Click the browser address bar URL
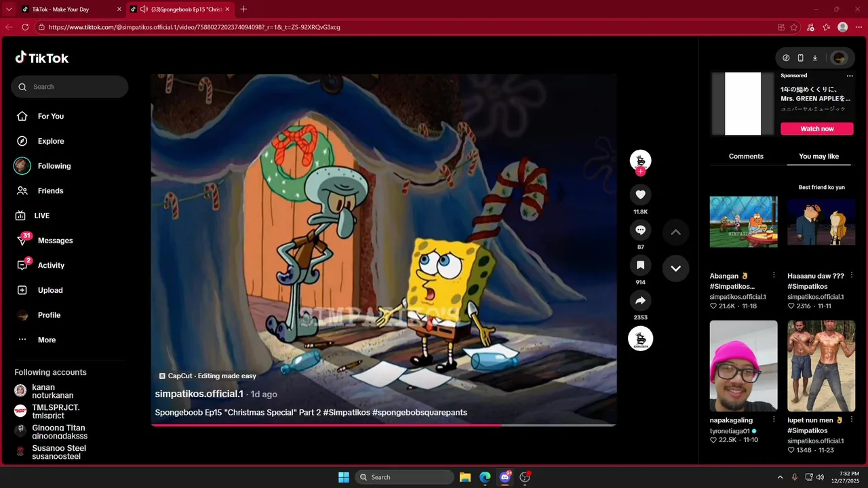Viewport: 868px width, 488px height. (195, 27)
